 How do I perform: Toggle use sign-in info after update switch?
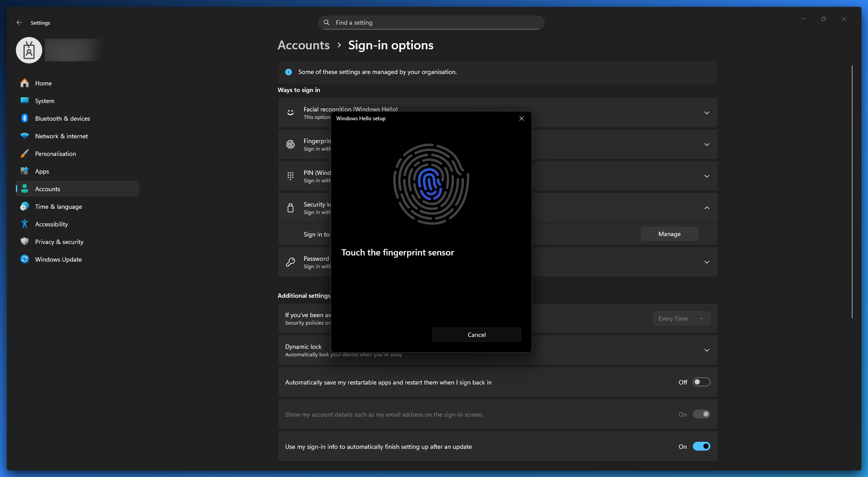701,447
